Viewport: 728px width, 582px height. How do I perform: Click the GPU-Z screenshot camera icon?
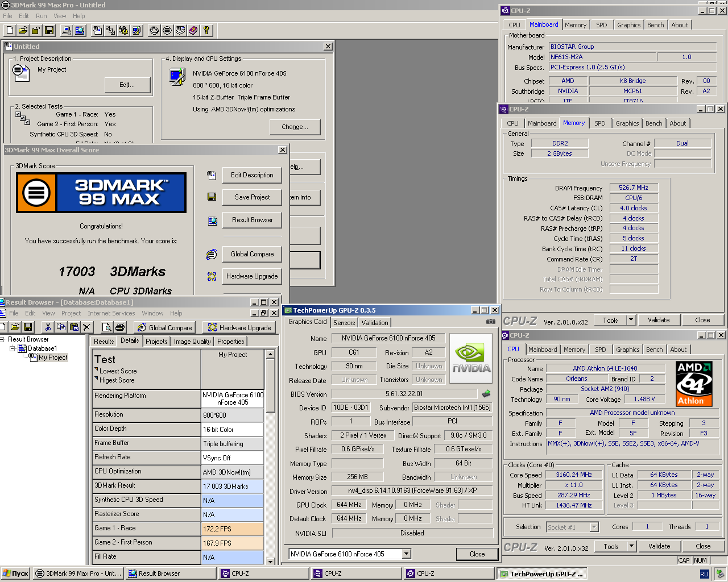(x=490, y=322)
